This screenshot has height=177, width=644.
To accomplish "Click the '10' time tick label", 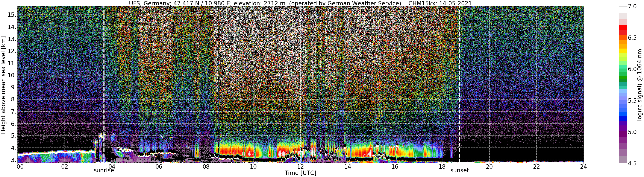I will pyautogui.click(x=253, y=166).
